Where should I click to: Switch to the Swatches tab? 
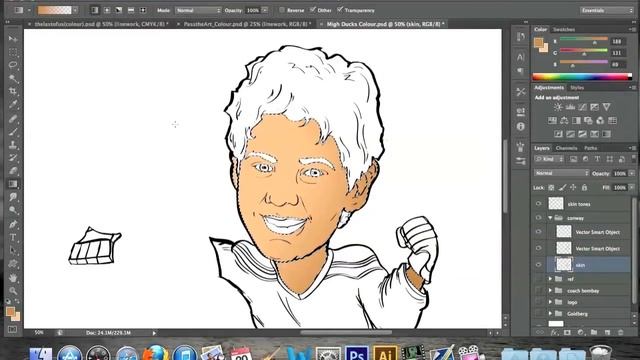tap(564, 29)
